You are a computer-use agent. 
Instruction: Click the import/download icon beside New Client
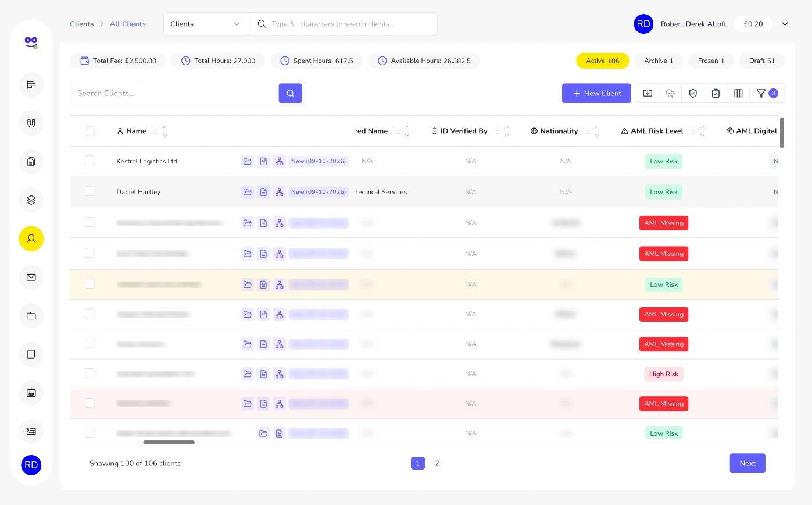(648, 93)
